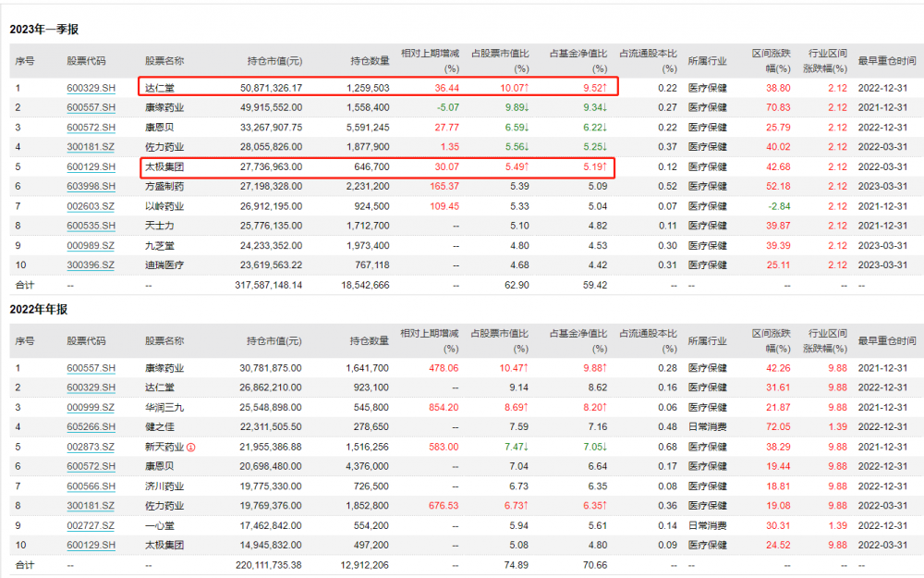Screen dimensions: 924x578
Task: Click the 2023年一季报 section heading
Action: pos(44,30)
